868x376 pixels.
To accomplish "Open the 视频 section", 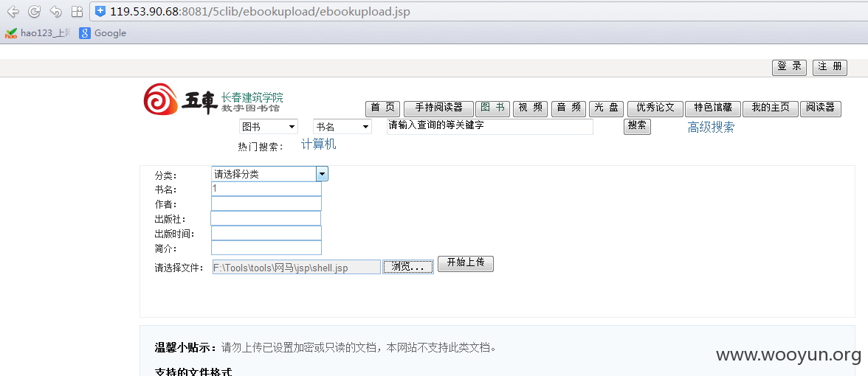I will 530,108.
